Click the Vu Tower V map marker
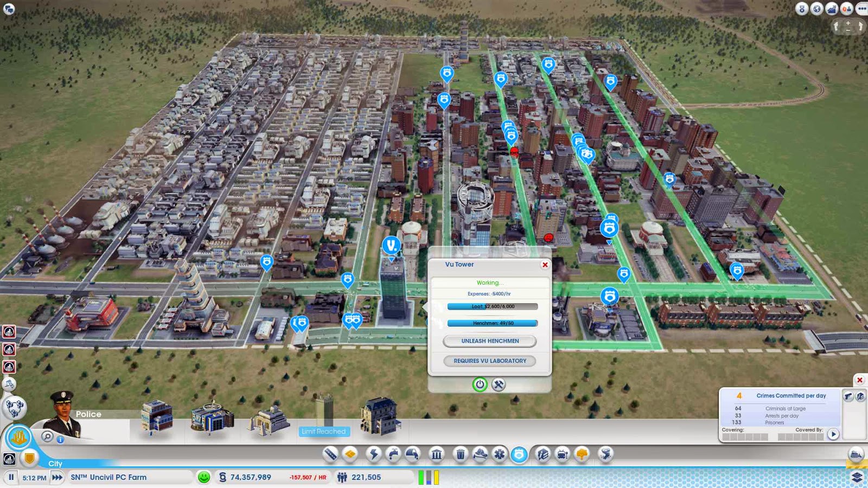The width and height of the screenshot is (868, 488). click(391, 246)
